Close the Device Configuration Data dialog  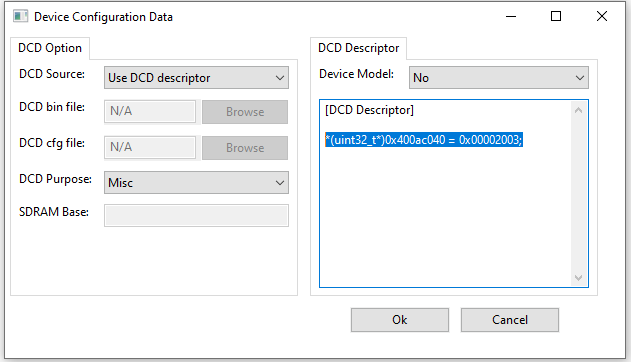[602, 17]
